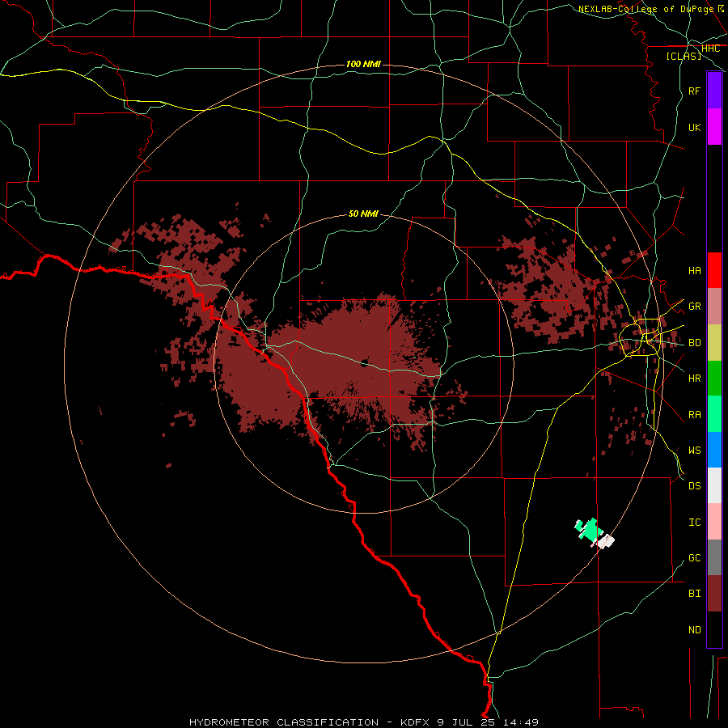Click the HA legend label
Image resolution: width=728 pixels, height=728 pixels.
(x=695, y=270)
